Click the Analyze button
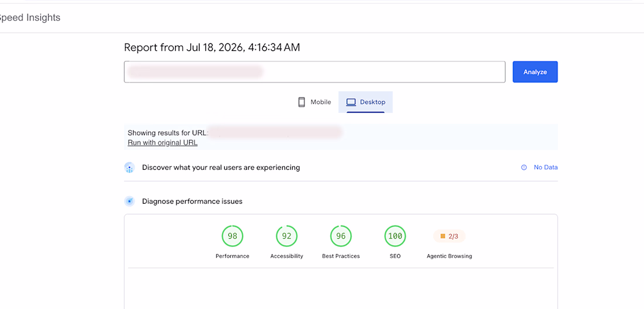Image resolution: width=644 pixels, height=309 pixels. coord(535,72)
